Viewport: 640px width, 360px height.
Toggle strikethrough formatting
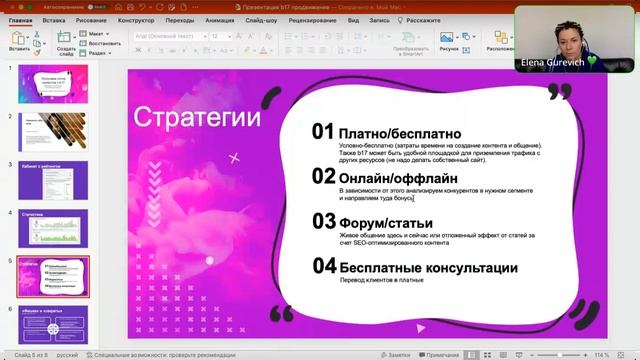[173, 51]
